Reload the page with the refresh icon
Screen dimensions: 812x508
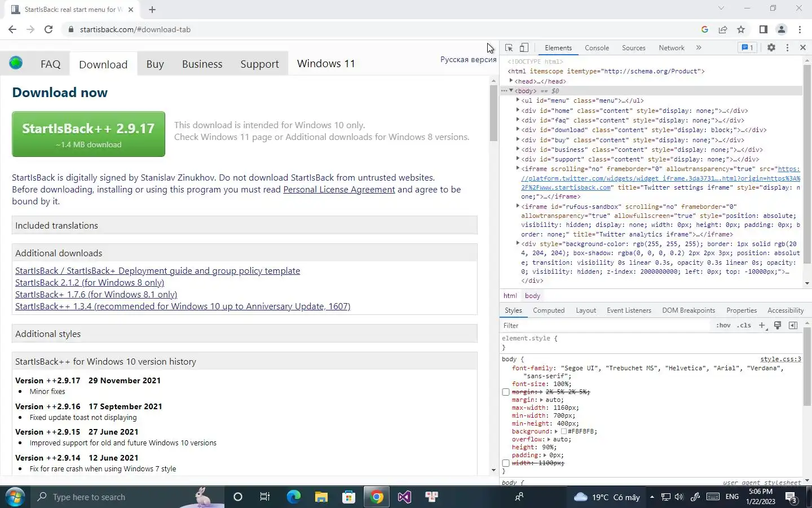click(48, 29)
